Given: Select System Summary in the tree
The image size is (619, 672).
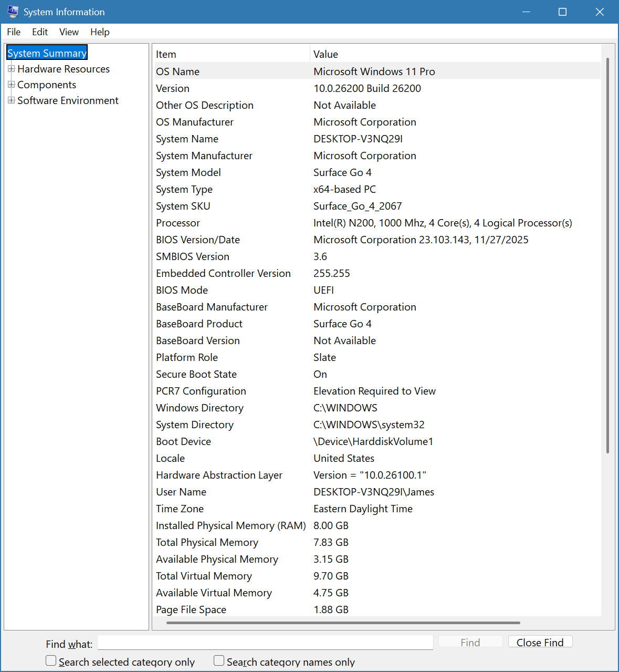Looking at the screenshot, I should pyautogui.click(x=47, y=53).
